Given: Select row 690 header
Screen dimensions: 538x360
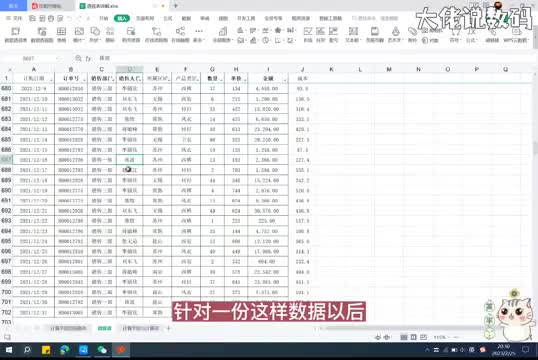Looking at the screenshot, I should coord(6,190).
